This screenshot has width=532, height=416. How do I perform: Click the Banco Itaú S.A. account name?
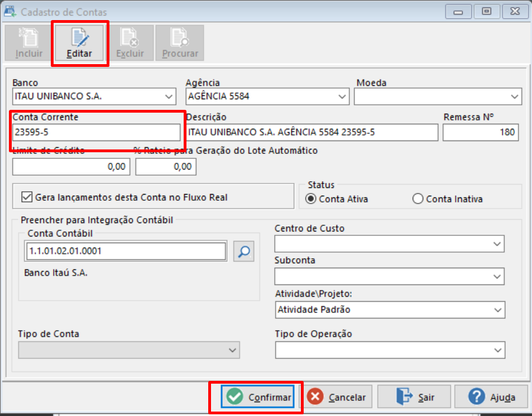coord(56,273)
